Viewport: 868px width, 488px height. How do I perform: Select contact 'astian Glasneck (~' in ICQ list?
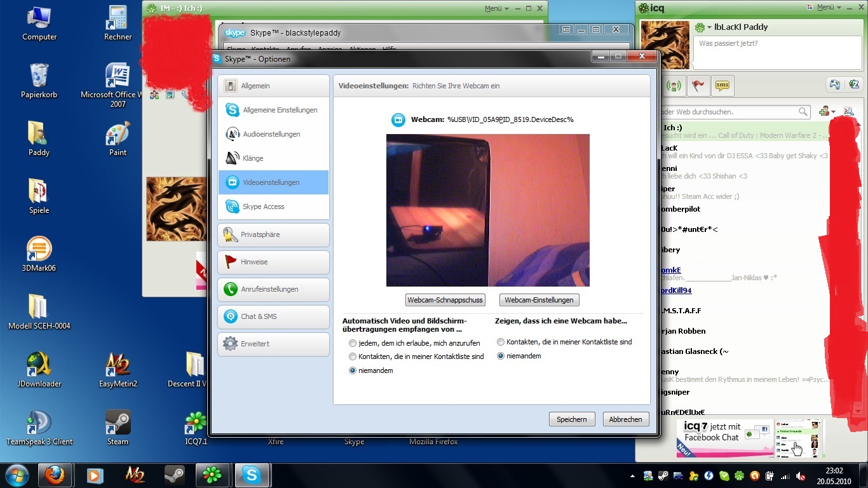pos(695,351)
